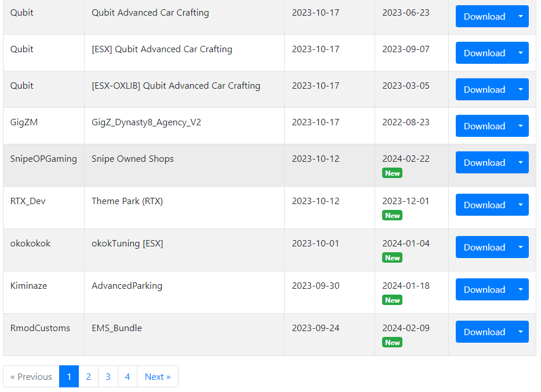541x392 pixels.
Task: Click date '2023-09-24' in RmodCustoms row
Action: pos(315,328)
